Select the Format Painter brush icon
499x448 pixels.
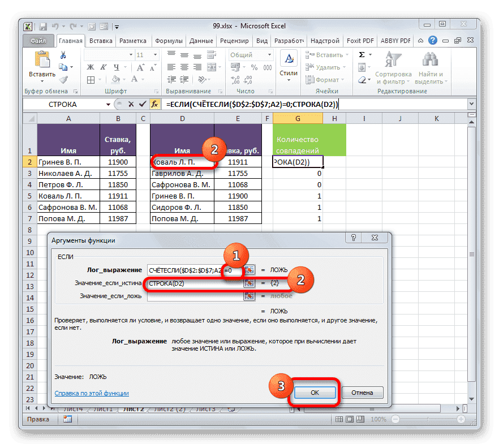click(x=63, y=79)
